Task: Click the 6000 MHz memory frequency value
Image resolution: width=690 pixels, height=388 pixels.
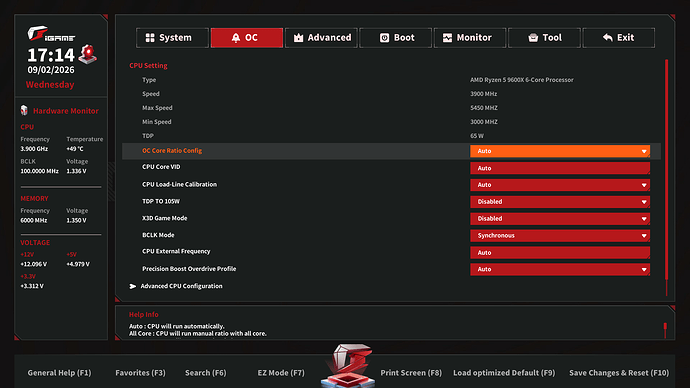Action: point(33,220)
